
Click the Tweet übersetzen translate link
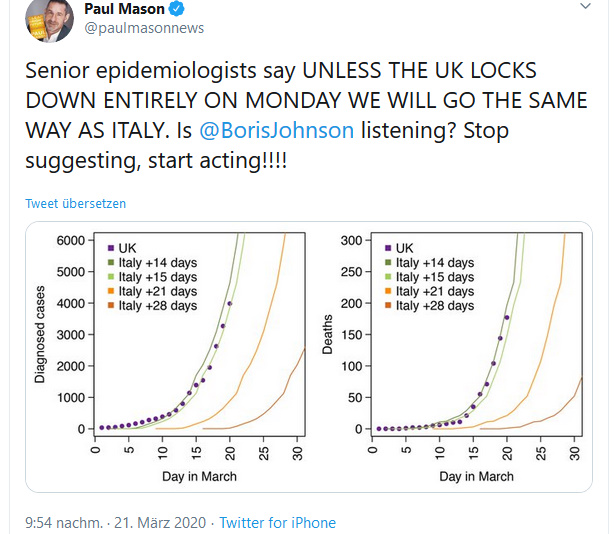coord(76,203)
